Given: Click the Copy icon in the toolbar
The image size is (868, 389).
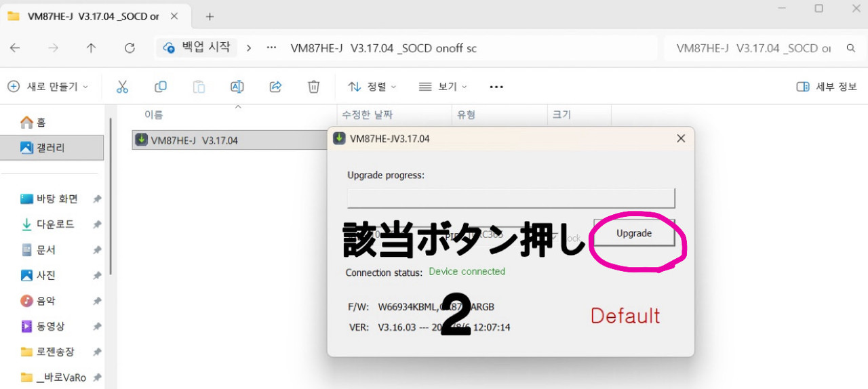Looking at the screenshot, I should 161,87.
